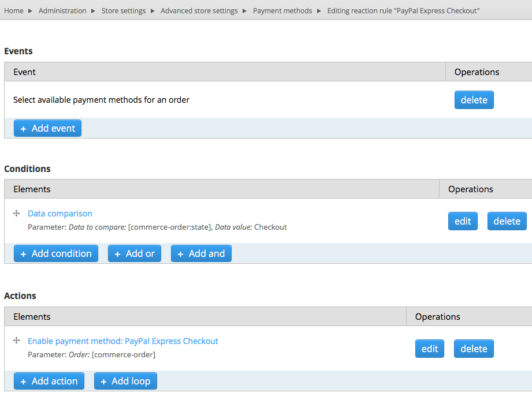
Task: Open Enable payment method: PayPal Express Checkout link
Action: pyautogui.click(x=123, y=341)
